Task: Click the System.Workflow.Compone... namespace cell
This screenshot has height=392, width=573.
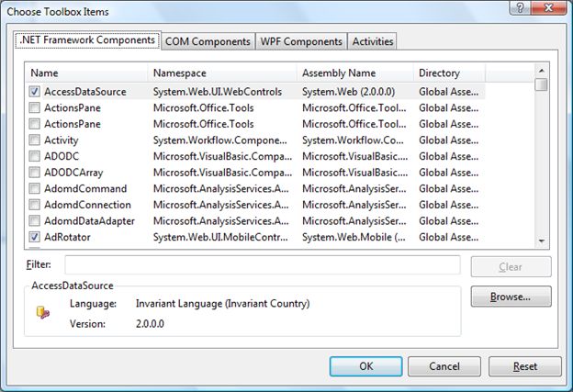Action: coord(220,140)
